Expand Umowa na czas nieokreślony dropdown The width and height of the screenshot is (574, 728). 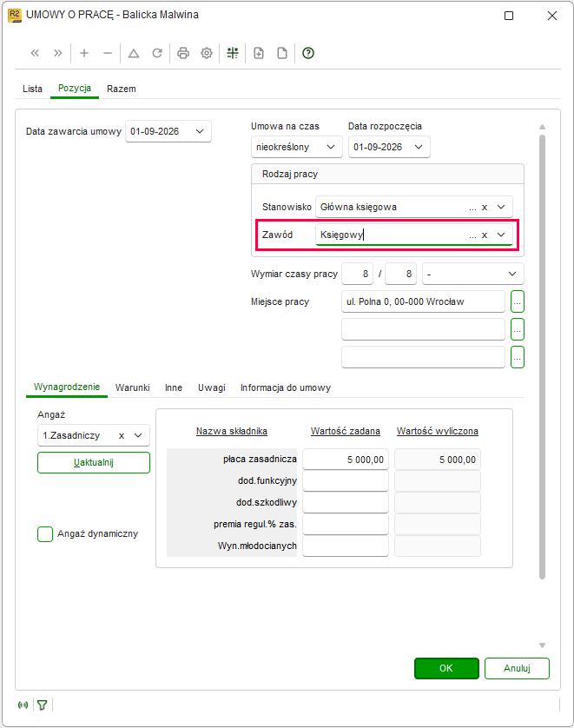pyautogui.click(x=331, y=147)
